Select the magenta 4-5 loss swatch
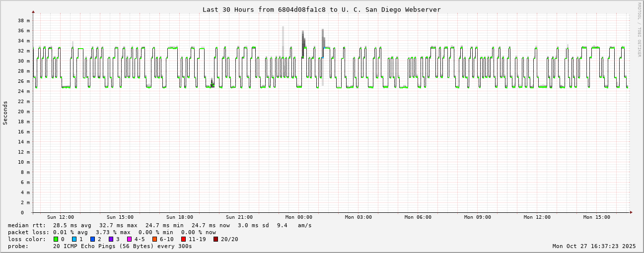The image size is (644, 253). point(130,239)
